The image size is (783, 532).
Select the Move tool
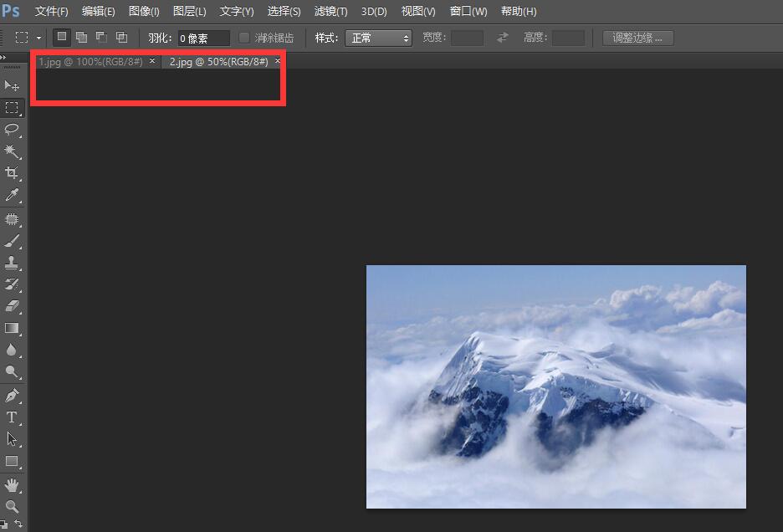click(x=12, y=86)
